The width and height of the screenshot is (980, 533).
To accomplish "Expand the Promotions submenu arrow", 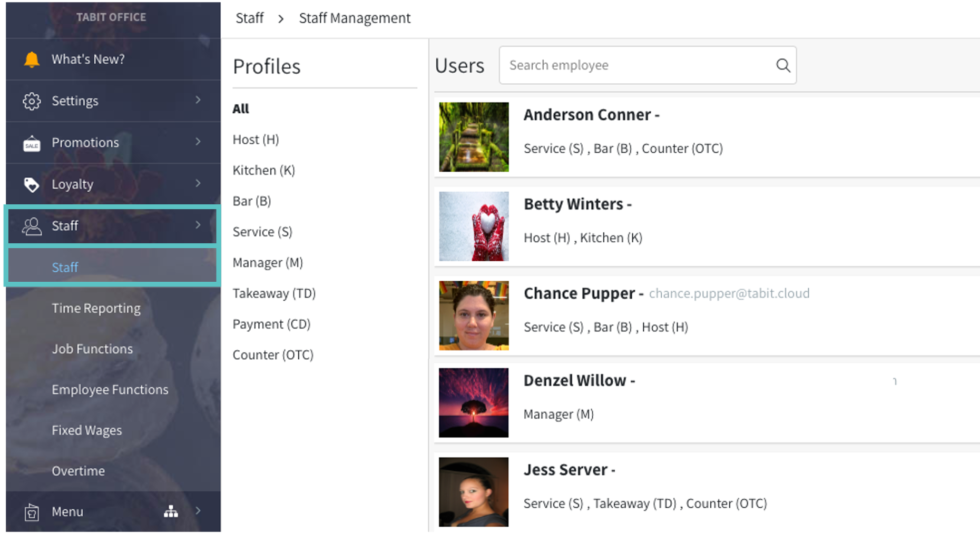I will (x=198, y=142).
